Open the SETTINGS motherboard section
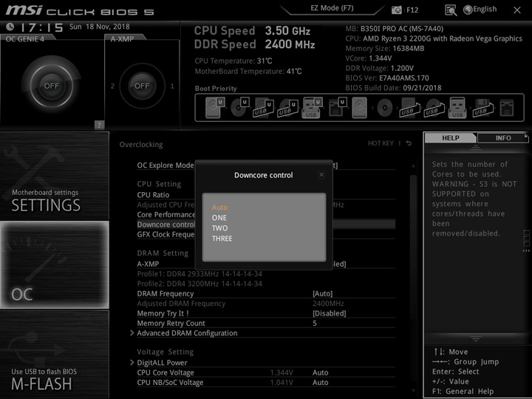The width and height of the screenshot is (532, 399). pos(54,176)
